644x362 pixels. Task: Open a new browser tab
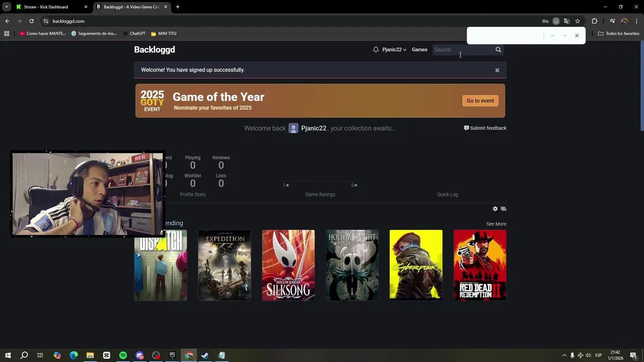pos(178,7)
